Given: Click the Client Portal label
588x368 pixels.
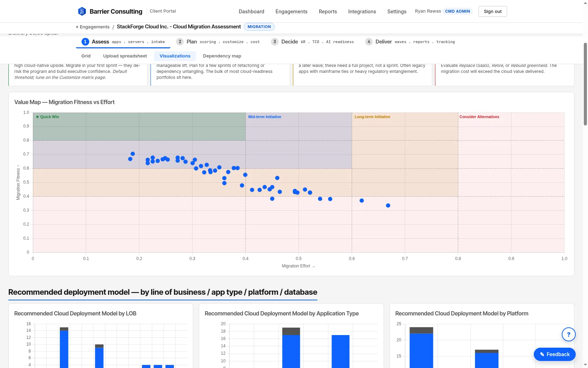Looking at the screenshot, I should click(163, 11).
